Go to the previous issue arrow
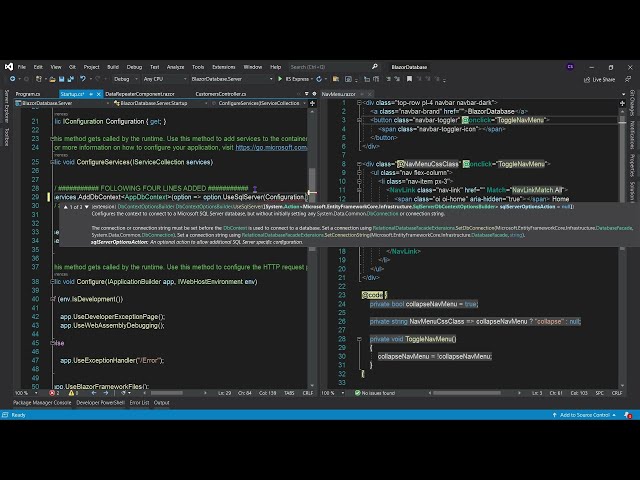640x480 pixels. (x=93, y=393)
